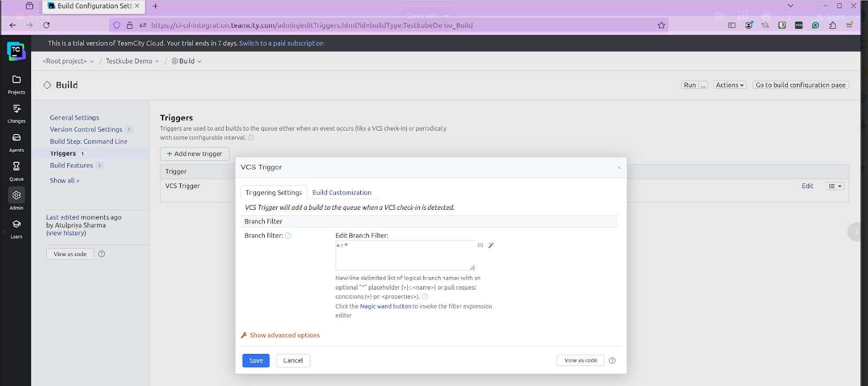This screenshot has height=386, width=868.
Task: Switch to Triggering Settings tab
Action: click(x=273, y=192)
